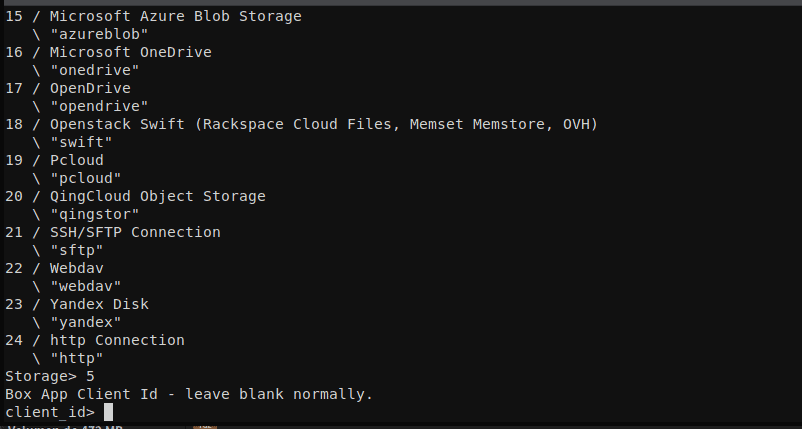Click the "Box App Client Id" message
Image resolution: width=802 pixels, height=429 pixels.
189,394
